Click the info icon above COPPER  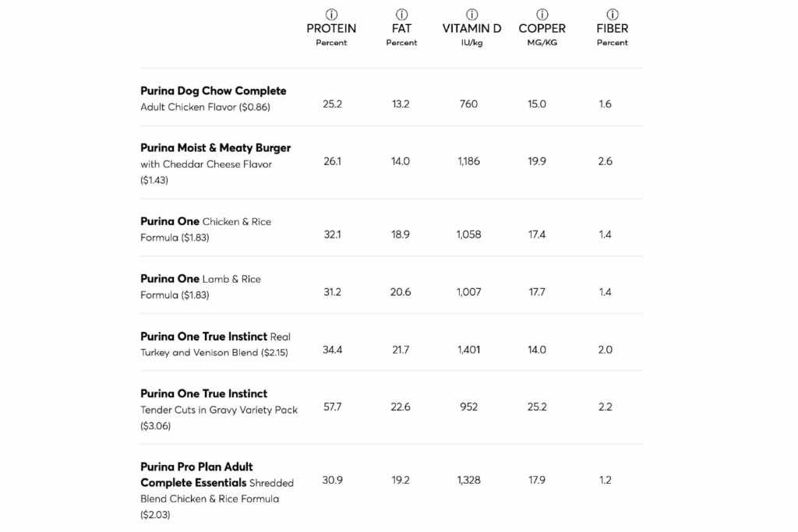(542, 15)
